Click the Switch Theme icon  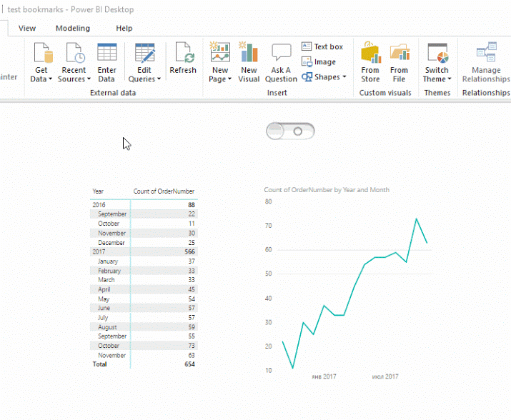coord(437,52)
